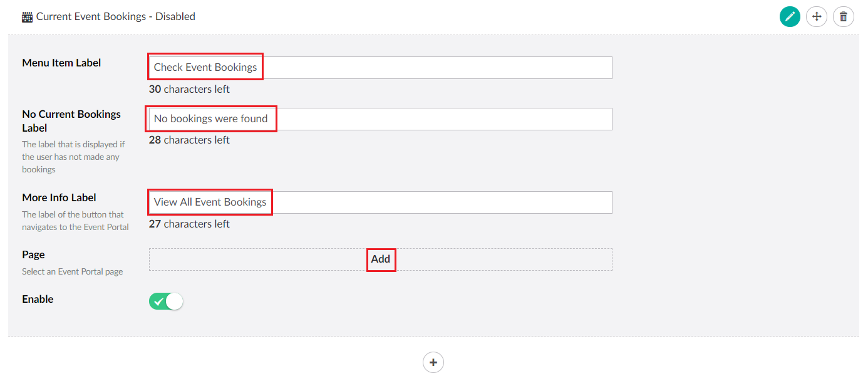868x383 pixels.
Task: Click the "Enable" label text
Action: coord(38,299)
